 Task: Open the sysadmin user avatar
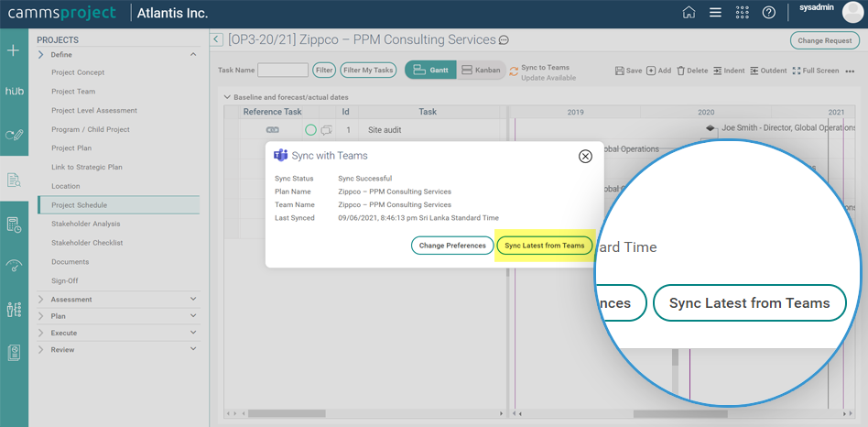tap(852, 12)
